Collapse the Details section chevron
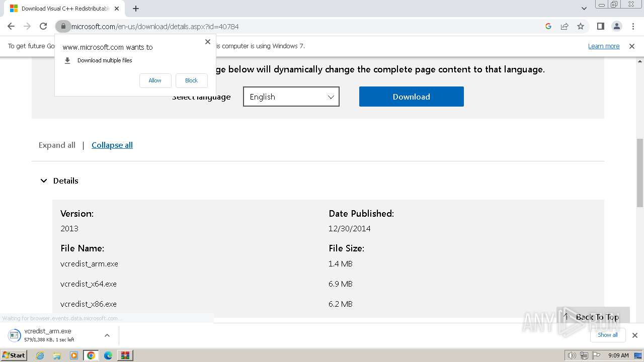This screenshot has width=644, height=362. (44, 181)
